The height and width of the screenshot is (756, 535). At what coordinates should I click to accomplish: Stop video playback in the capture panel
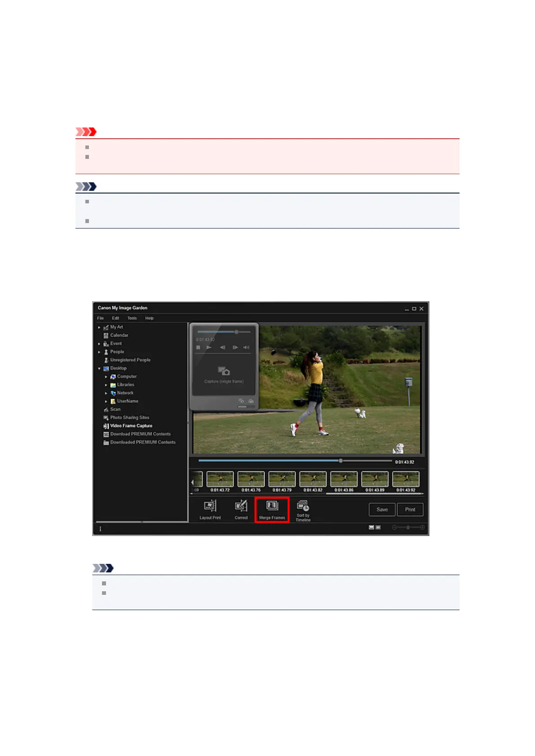pyautogui.click(x=198, y=347)
